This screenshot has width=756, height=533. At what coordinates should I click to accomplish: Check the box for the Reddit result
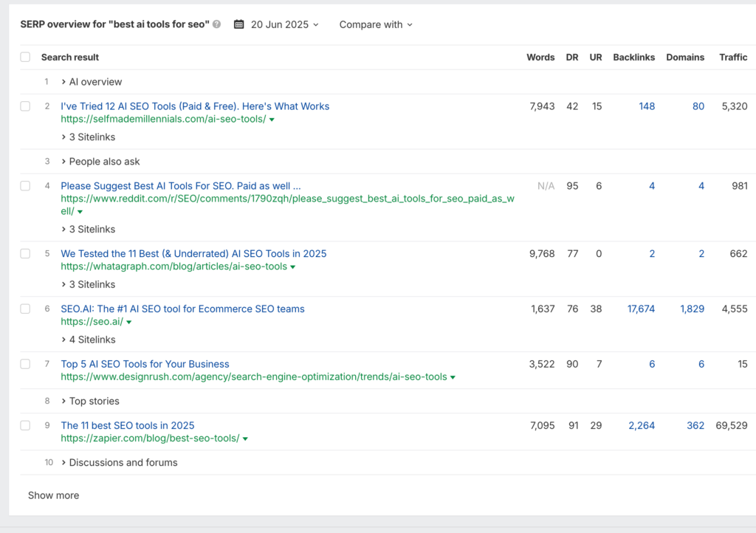26,186
